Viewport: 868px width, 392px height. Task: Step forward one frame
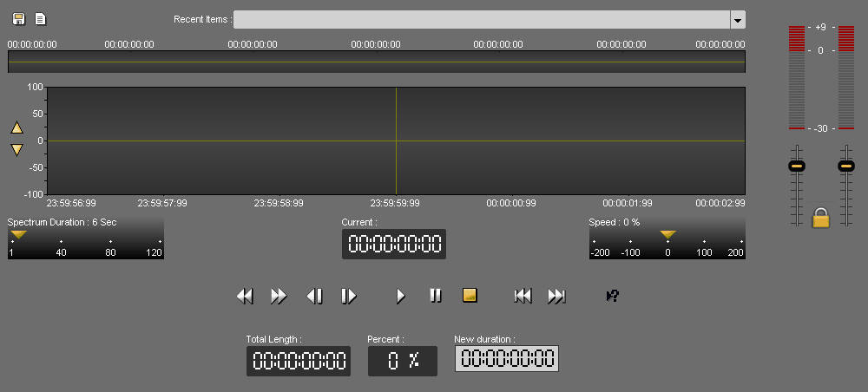pyautogui.click(x=348, y=296)
